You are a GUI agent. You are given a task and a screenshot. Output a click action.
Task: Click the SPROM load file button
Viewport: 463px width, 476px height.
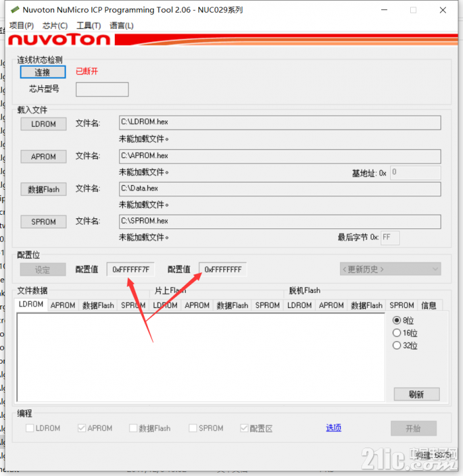(44, 222)
